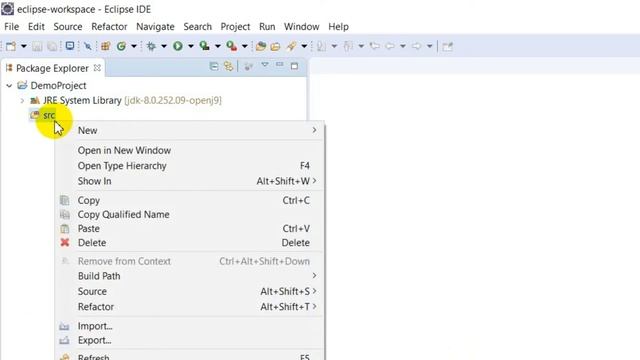Viewport: 640px width, 360px height.
Task: Select the DemoProject project
Action: pos(58,86)
